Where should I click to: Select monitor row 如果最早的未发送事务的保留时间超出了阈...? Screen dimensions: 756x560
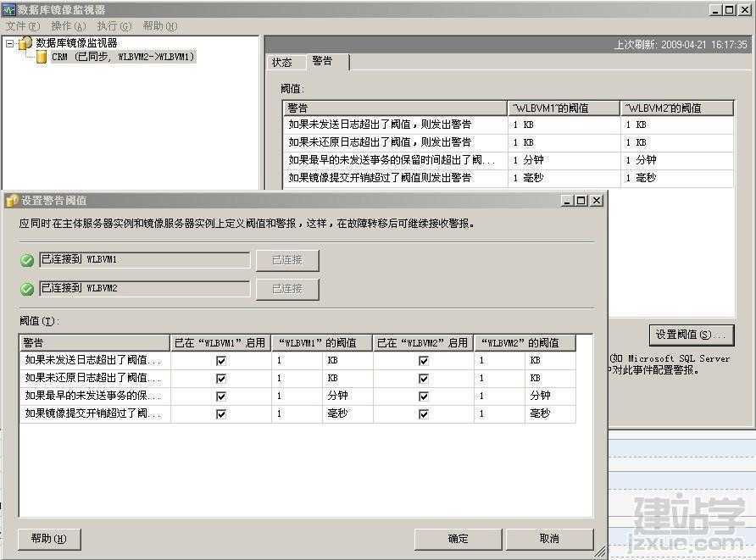(x=509, y=160)
